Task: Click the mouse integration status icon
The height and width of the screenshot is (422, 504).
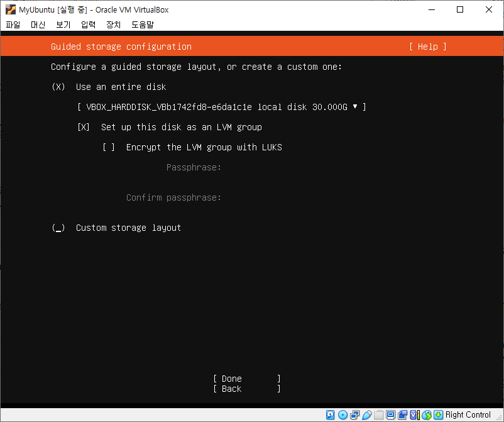Action: click(427, 415)
